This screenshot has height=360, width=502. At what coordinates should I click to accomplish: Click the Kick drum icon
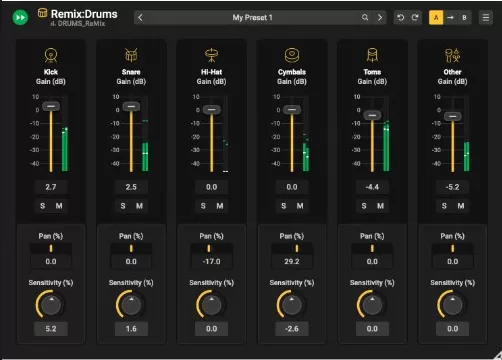51,55
